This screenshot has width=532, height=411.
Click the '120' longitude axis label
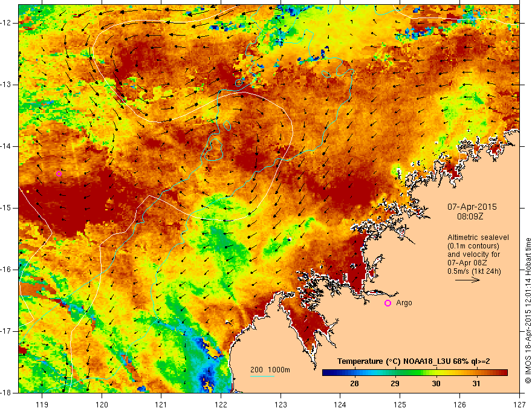point(102,404)
